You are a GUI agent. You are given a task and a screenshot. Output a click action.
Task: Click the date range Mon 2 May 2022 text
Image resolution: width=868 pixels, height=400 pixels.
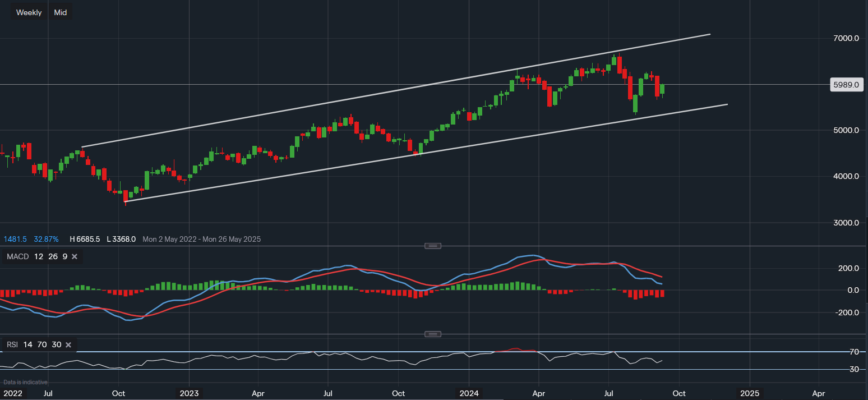[x=170, y=239]
